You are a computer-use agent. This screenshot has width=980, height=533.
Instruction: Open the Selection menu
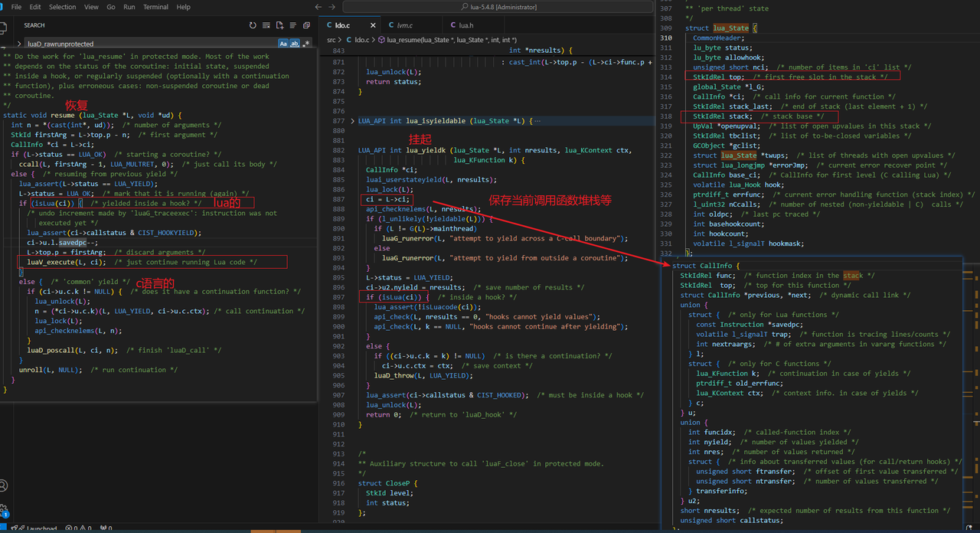coord(63,7)
